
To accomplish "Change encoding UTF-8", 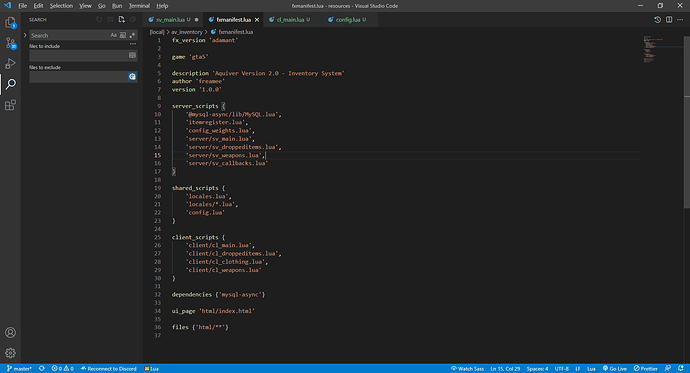I will [562, 369].
